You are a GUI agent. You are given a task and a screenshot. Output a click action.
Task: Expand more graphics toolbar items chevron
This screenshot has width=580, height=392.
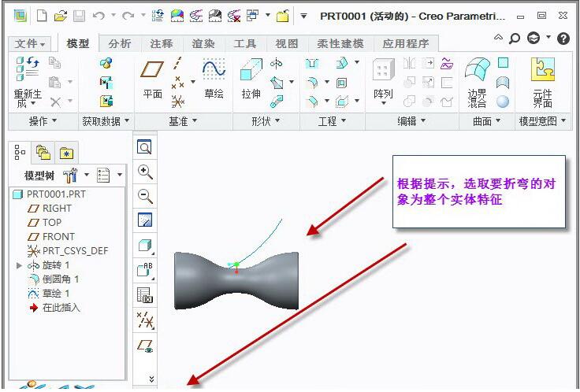151,379
